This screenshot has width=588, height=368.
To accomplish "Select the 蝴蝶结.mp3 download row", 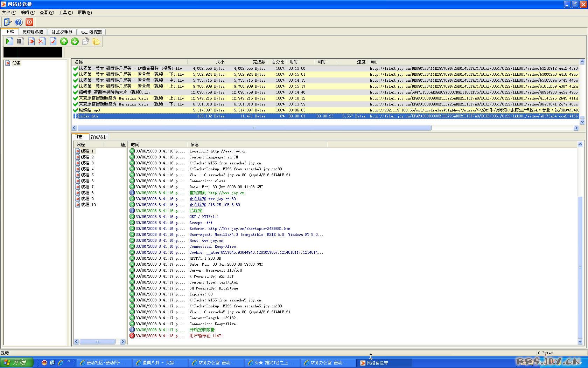I will (325, 110).
